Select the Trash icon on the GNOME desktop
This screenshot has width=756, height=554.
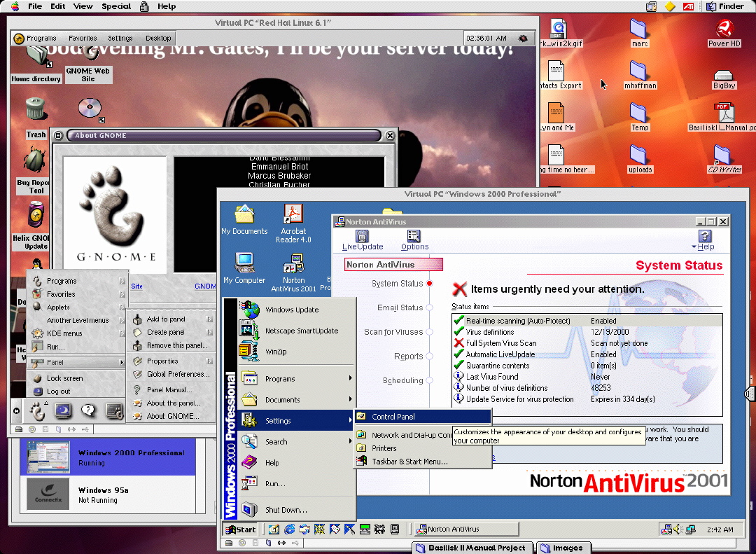pyautogui.click(x=36, y=118)
